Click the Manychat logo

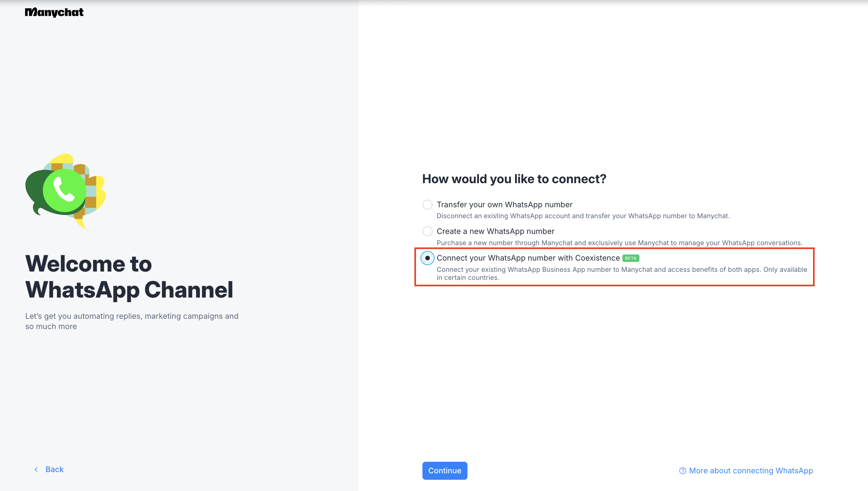(x=54, y=12)
